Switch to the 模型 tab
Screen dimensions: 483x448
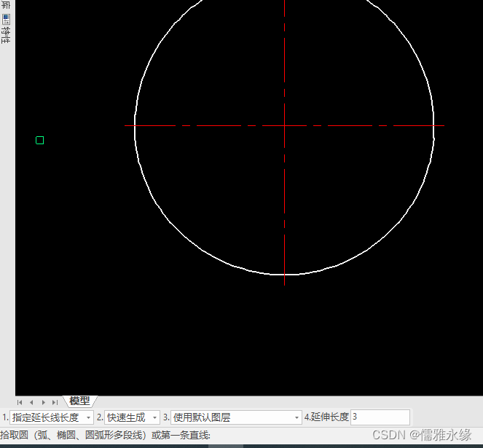pos(80,401)
